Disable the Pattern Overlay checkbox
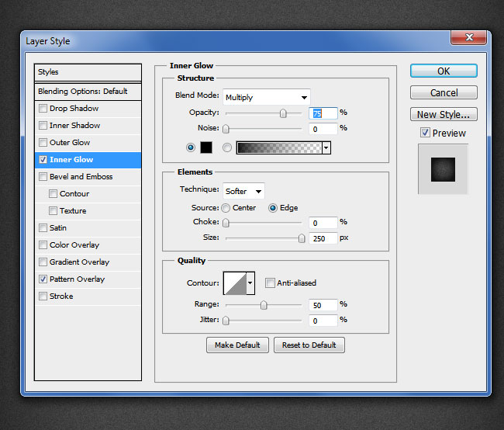This screenshot has height=430, width=504. tap(43, 279)
